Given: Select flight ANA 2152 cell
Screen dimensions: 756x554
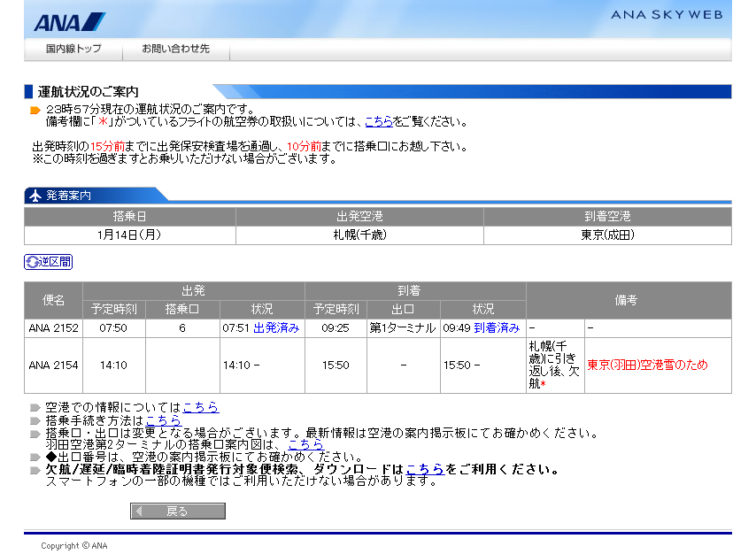Looking at the screenshot, I should click(53, 328).
